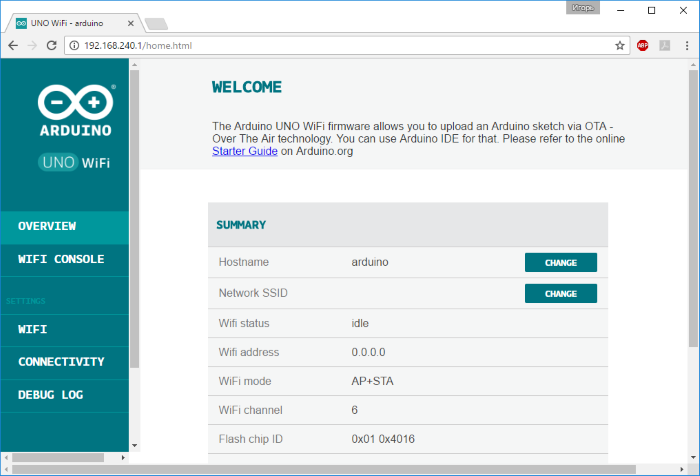Click the main page scrollbar down arrow
The height and width of the screenshot is (476, 700).
point(693,457)
